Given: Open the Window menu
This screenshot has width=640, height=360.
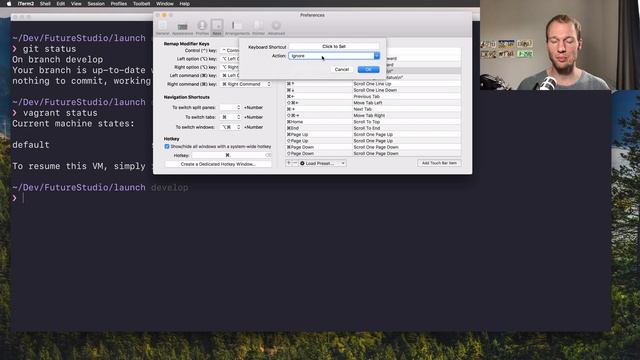Looking at the screenshot, I should 165,4.
